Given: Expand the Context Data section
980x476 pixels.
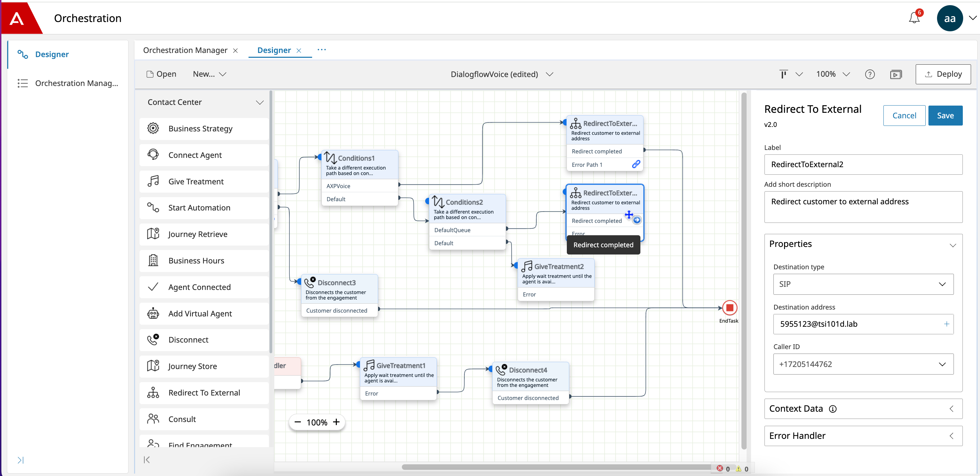Looking at the screenshot, I should tap(951, 409).
